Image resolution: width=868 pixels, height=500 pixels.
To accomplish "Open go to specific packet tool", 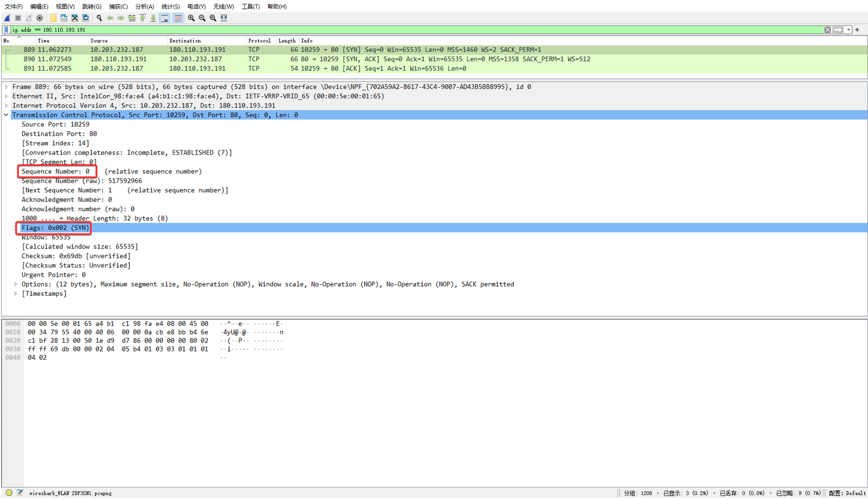I will point(132,18).
